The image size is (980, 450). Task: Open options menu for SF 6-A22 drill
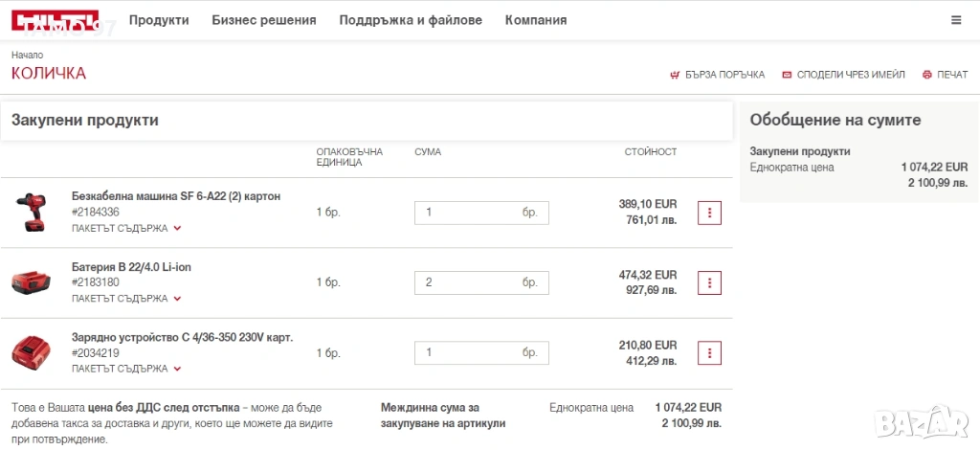coord(709,213)
